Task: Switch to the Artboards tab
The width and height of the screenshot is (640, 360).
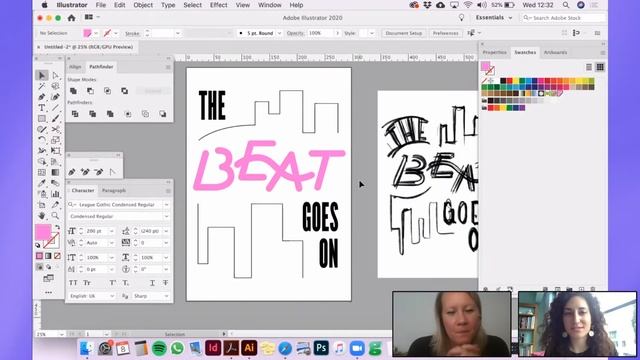Action: [x=556, y=52]
